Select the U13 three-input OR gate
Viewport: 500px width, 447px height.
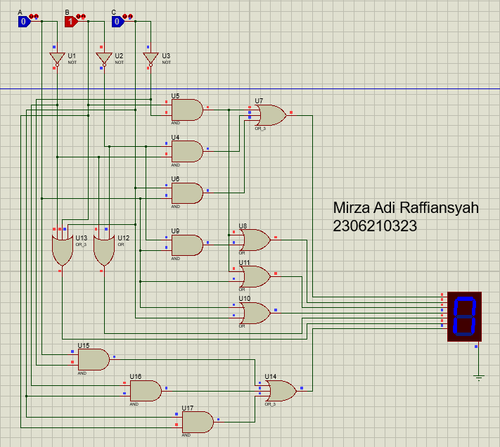tap(62, 250)
